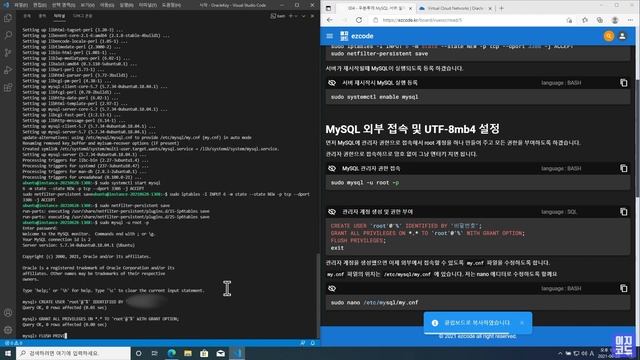Toggle visibility of the CREATE USER SQL block
Viewport: 640px width, 360px height.
tap(332, 212)
